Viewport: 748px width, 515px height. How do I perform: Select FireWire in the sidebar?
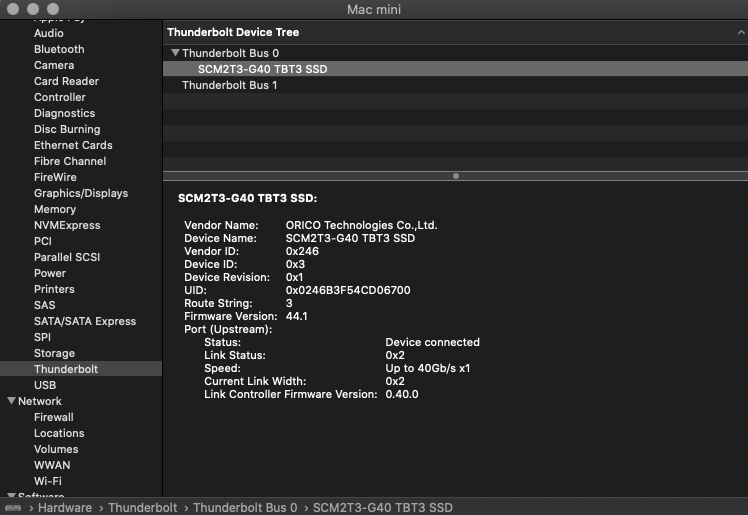(x=55, y=177)
